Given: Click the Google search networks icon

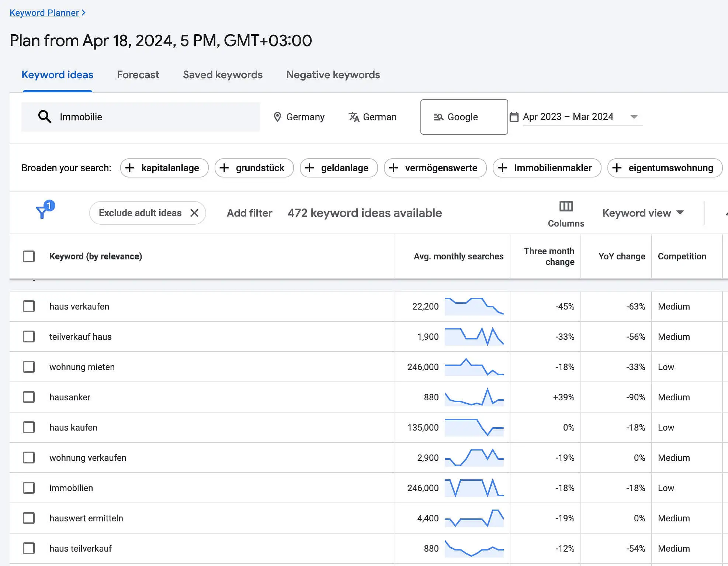Looking at the screenshot, I should click(x=438, y=117).
